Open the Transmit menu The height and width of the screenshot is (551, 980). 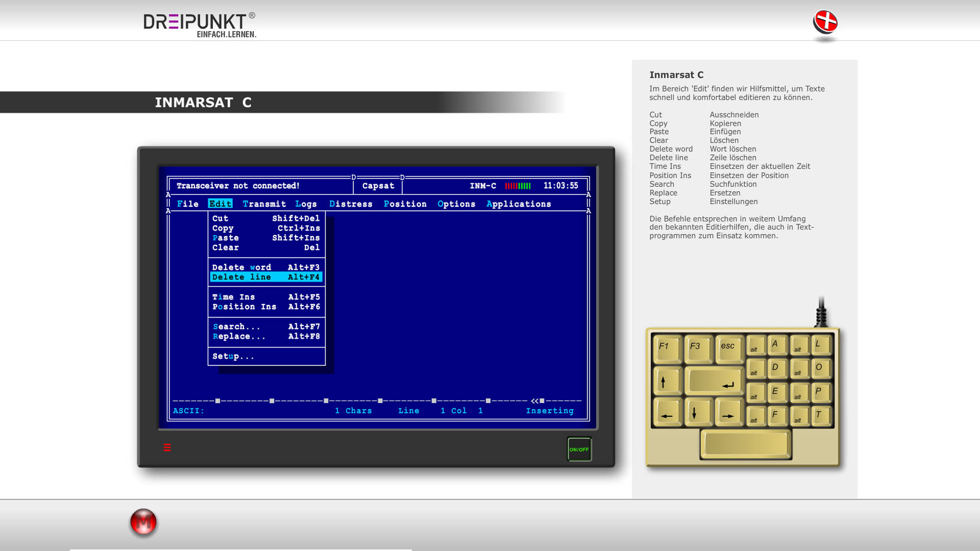(x=264, y=204)
